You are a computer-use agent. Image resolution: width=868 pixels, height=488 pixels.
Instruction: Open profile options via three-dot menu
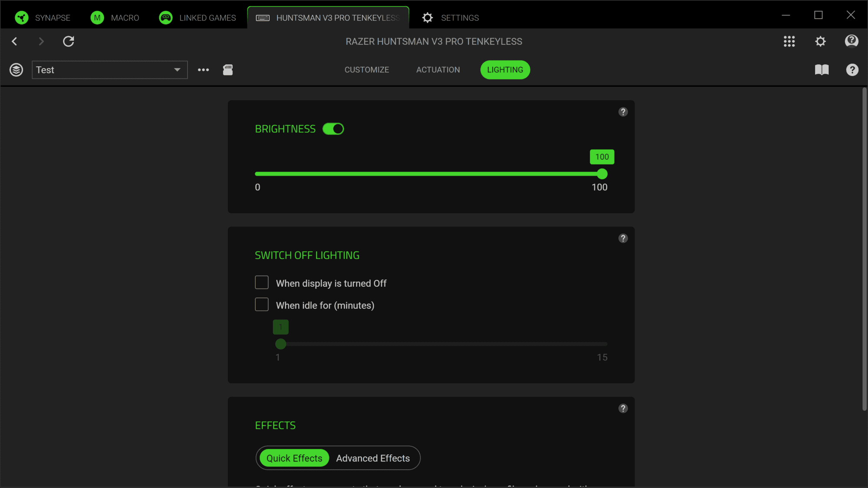203,70
